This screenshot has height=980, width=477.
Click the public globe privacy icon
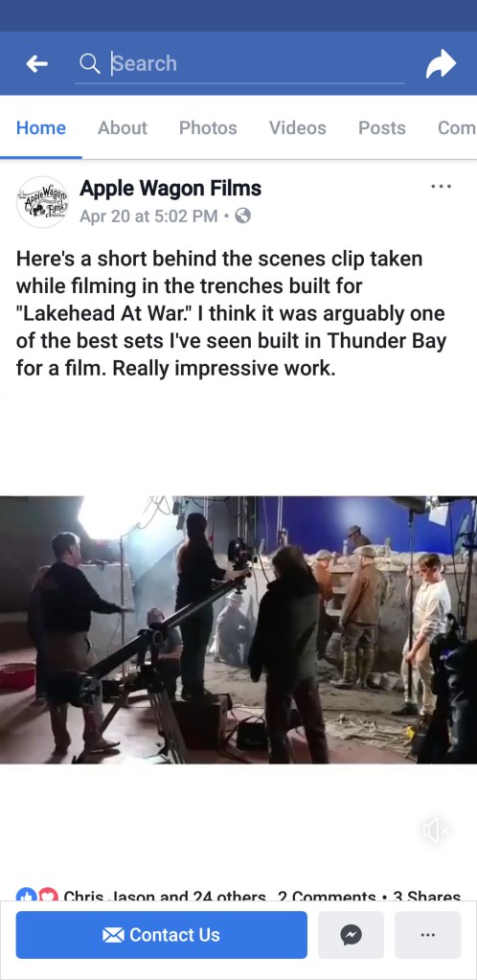click(x=242, y=217)
